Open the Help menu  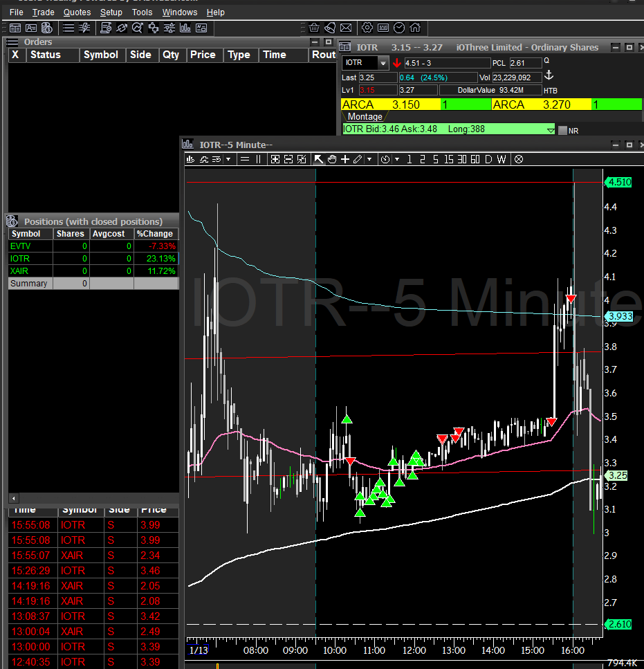(215, 12)
